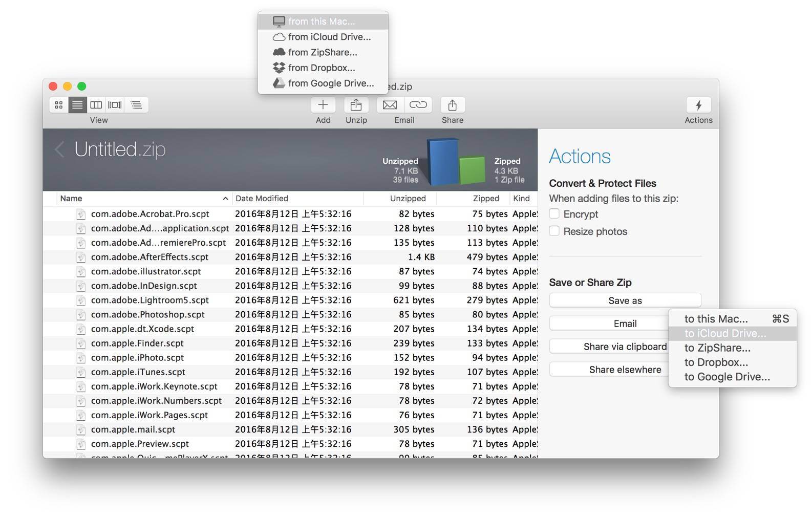Sort by Kind column header

coord(523,199)
